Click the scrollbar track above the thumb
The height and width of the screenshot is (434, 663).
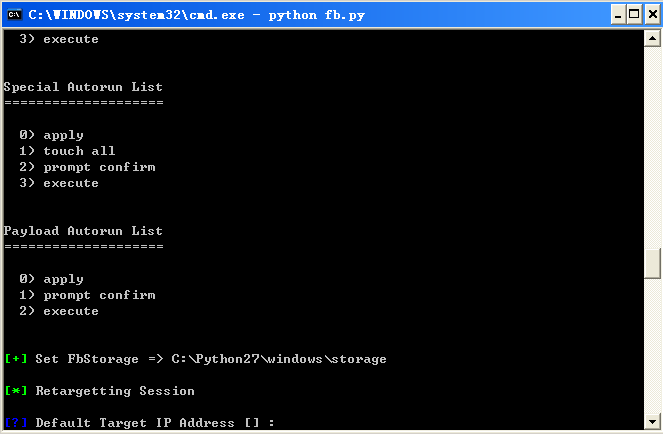[x=652, y=148]
